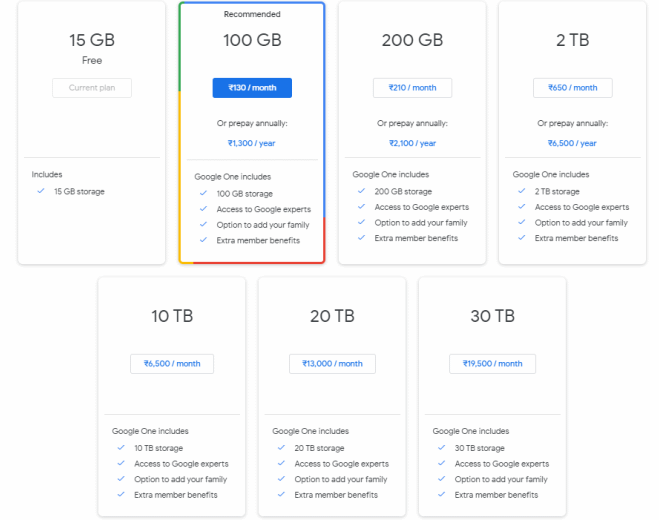
Task: Click checkmark for Extra member benefits in 200 GB card
Action: coord(361,238)
